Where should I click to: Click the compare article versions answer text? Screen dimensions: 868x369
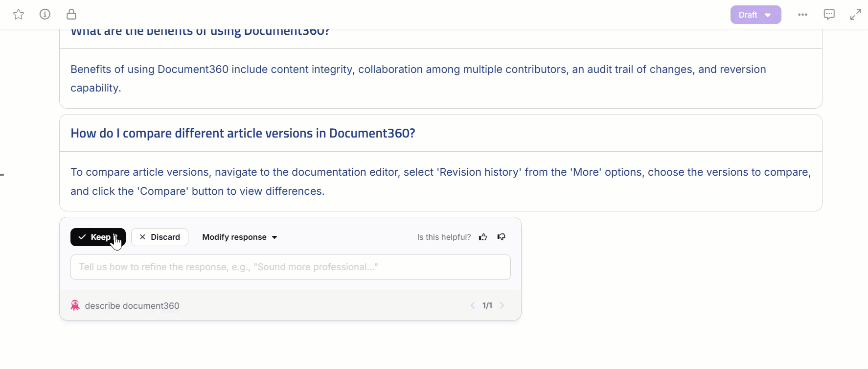pos(440,181)
